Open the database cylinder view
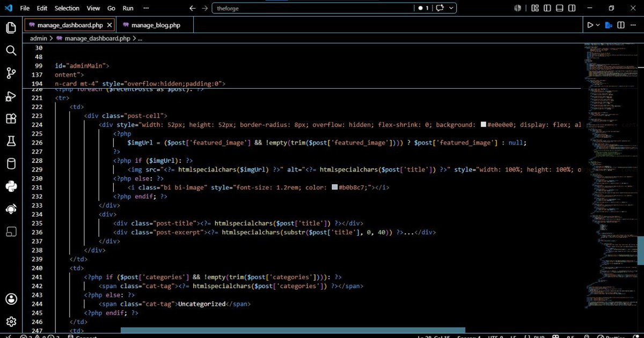Image resolution: width=644 pixels, height=338 pixels. [11, 164]
